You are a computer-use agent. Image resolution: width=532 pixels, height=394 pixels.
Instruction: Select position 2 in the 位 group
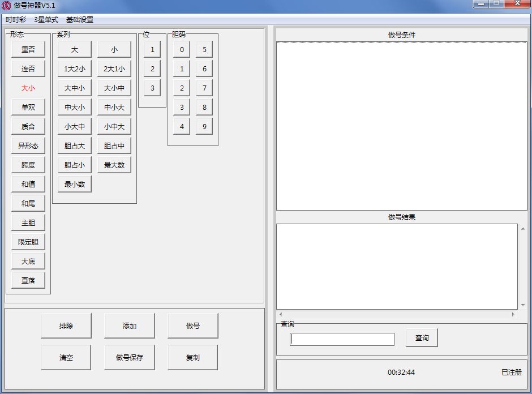pos(152,69)
